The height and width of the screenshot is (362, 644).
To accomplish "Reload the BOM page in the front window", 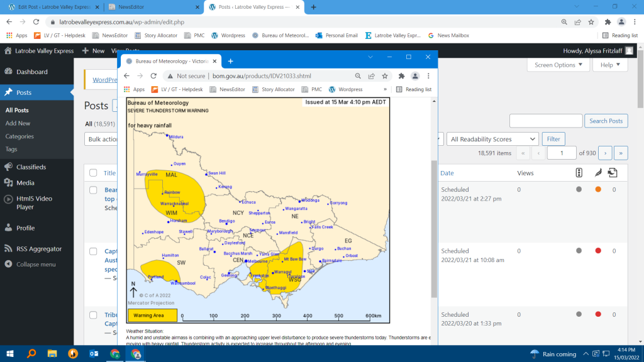I will coord(153,76).
